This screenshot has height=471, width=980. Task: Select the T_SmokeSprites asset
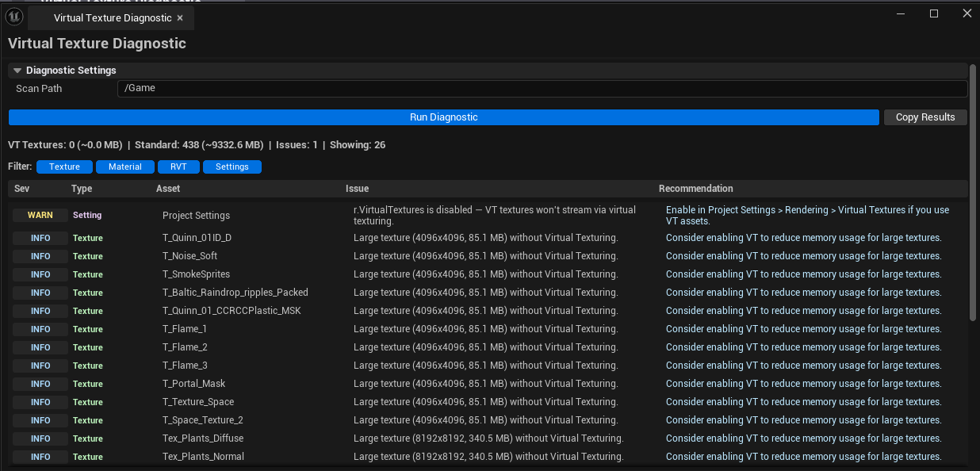196,274
